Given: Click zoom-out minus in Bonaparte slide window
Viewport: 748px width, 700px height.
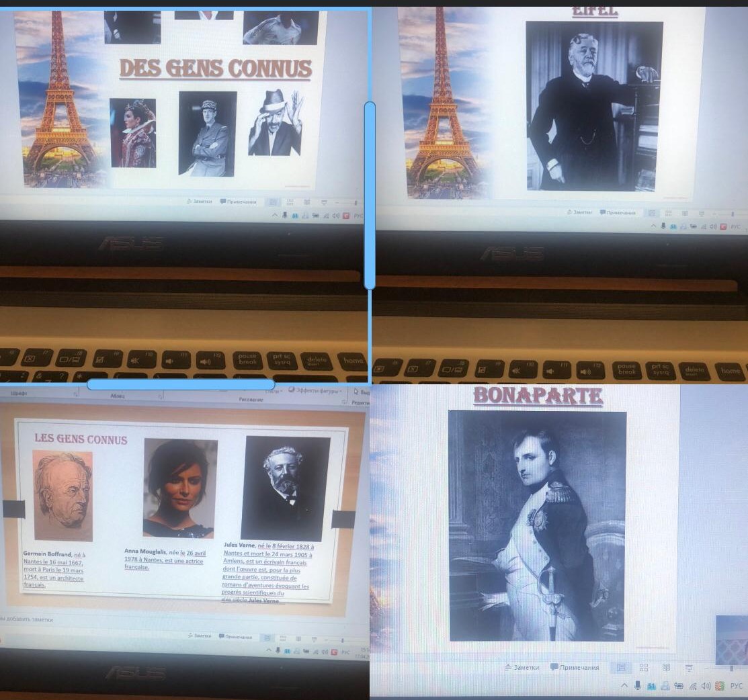Looking at the screenshot, I should tap(707, 668).
